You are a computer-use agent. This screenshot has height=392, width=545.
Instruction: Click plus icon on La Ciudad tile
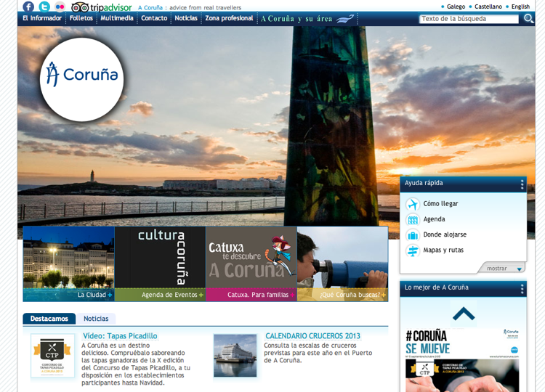coord(110,295)
